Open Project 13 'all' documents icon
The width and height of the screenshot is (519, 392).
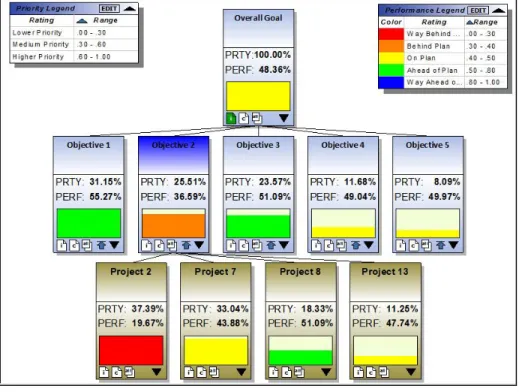click(384, 372)
